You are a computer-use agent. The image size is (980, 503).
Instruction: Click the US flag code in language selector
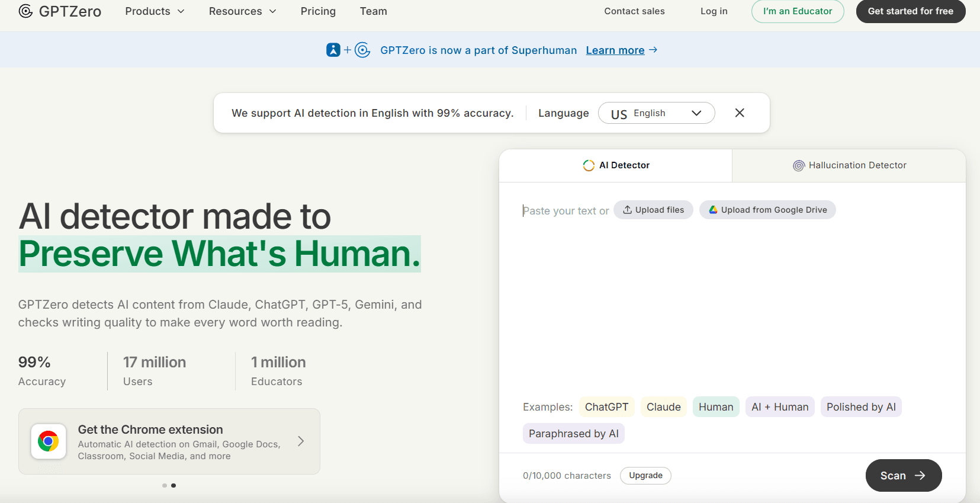point(619,114)
